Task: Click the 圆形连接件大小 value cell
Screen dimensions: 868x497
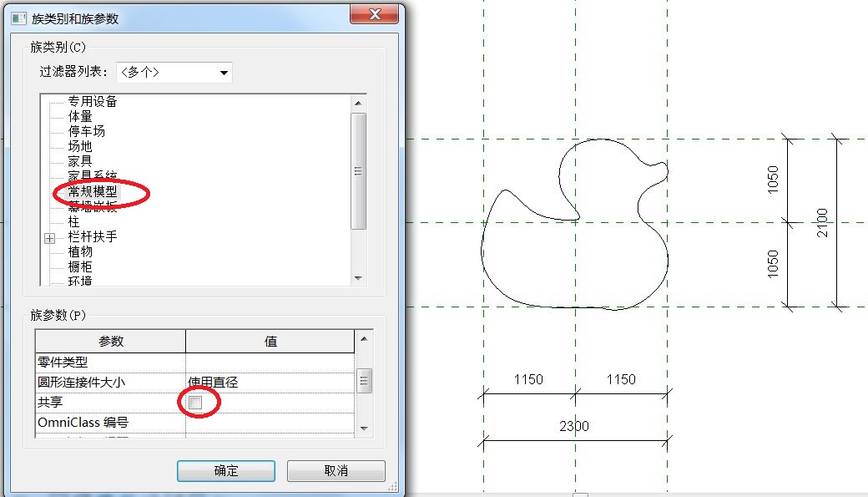Action: click(x=270, y=383)
